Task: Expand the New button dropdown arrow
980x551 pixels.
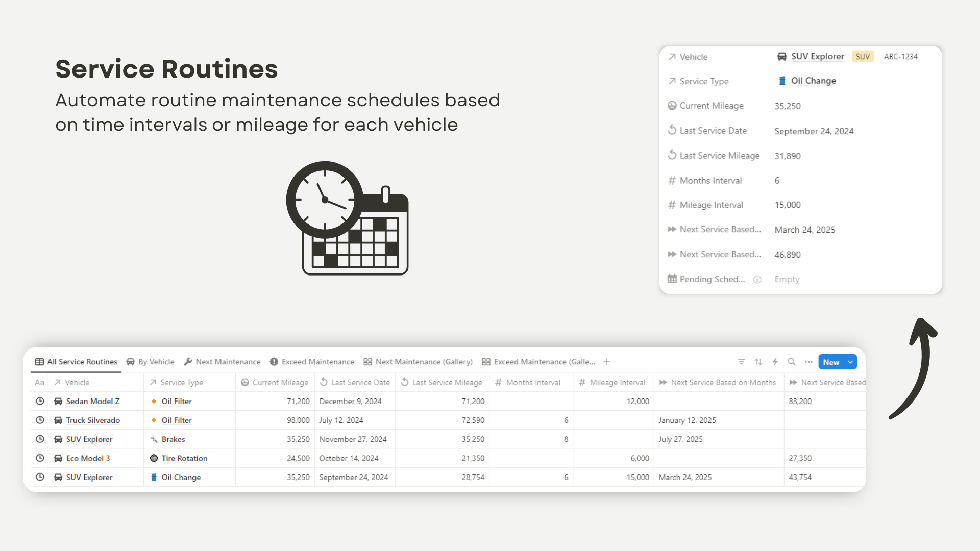Action: pos(850,362)
